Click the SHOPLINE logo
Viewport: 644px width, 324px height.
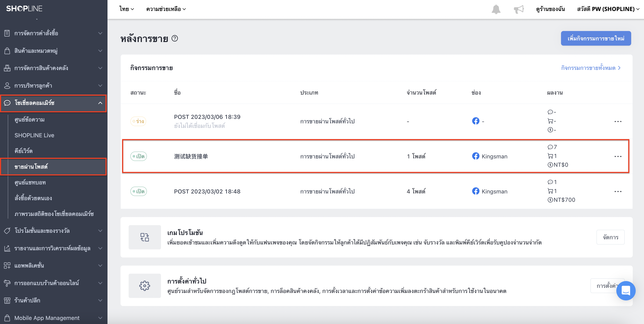point(24,9)
